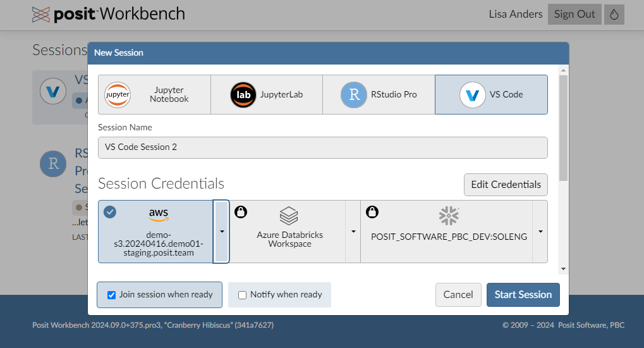Click the dialog scrollbar down arrow

tap(564, 269)
